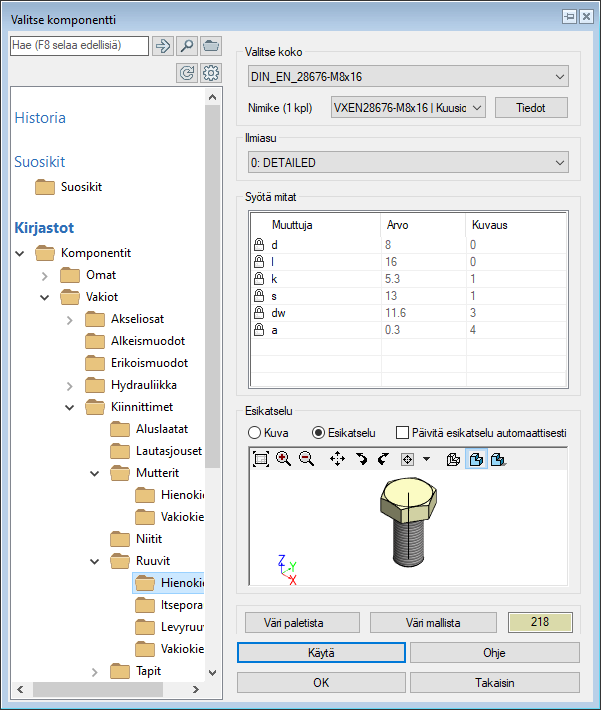Screen dimensions: 601x710
Task: Click the refresh icon above library tree
Action: tap(186, 73)
